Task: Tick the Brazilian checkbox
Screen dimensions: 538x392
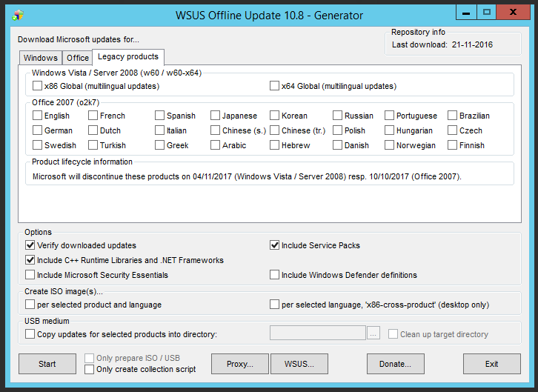Action: pyautogui.click(x=452, y=116)
